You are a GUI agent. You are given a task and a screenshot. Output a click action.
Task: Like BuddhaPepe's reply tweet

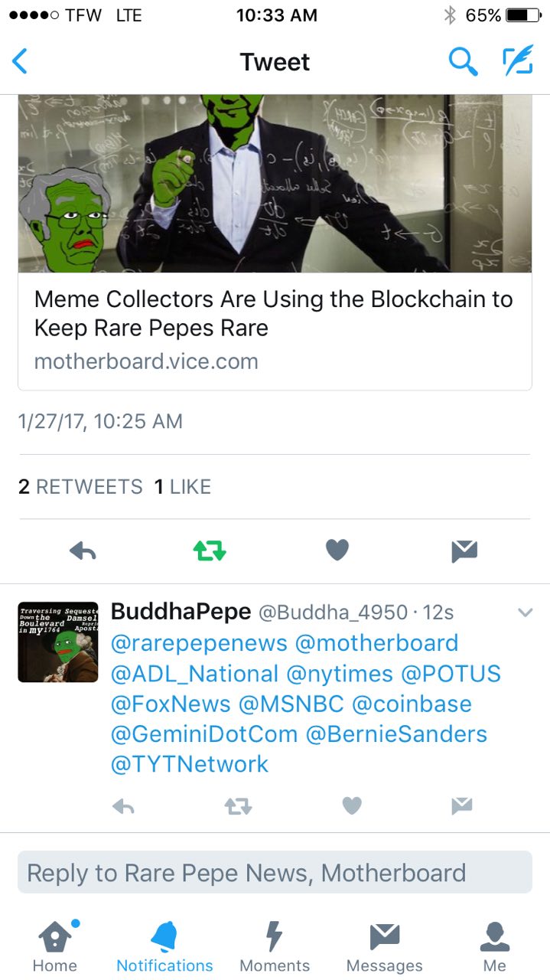(352, 805)
